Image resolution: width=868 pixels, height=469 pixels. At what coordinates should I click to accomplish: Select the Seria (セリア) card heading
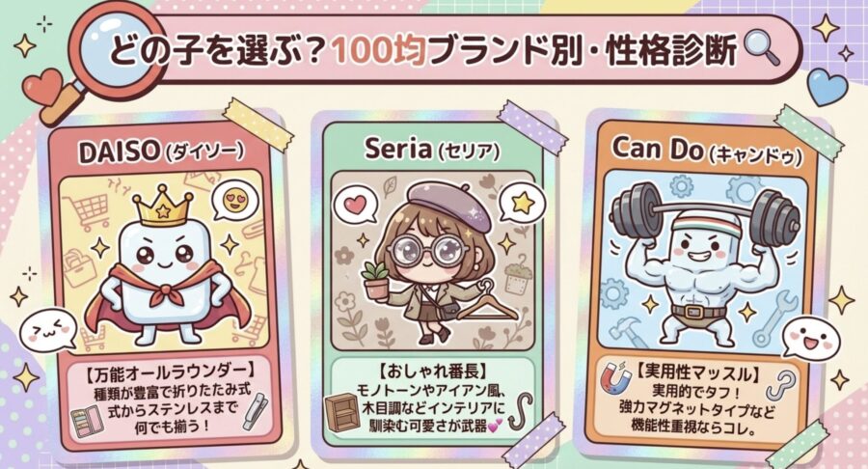click(432, 150)
